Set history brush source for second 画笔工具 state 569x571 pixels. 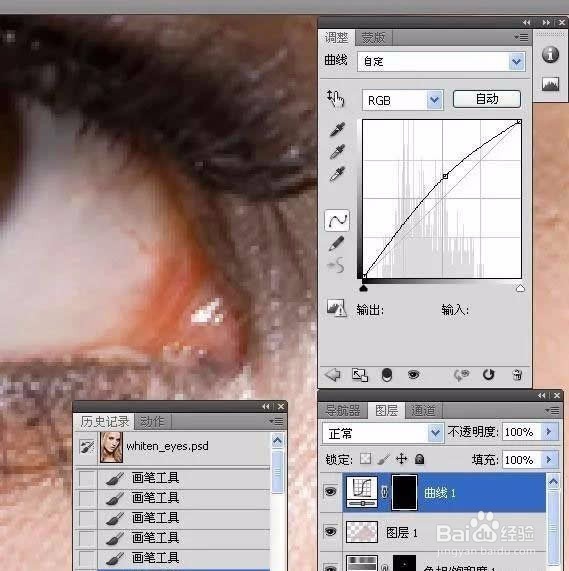(86, 498)
